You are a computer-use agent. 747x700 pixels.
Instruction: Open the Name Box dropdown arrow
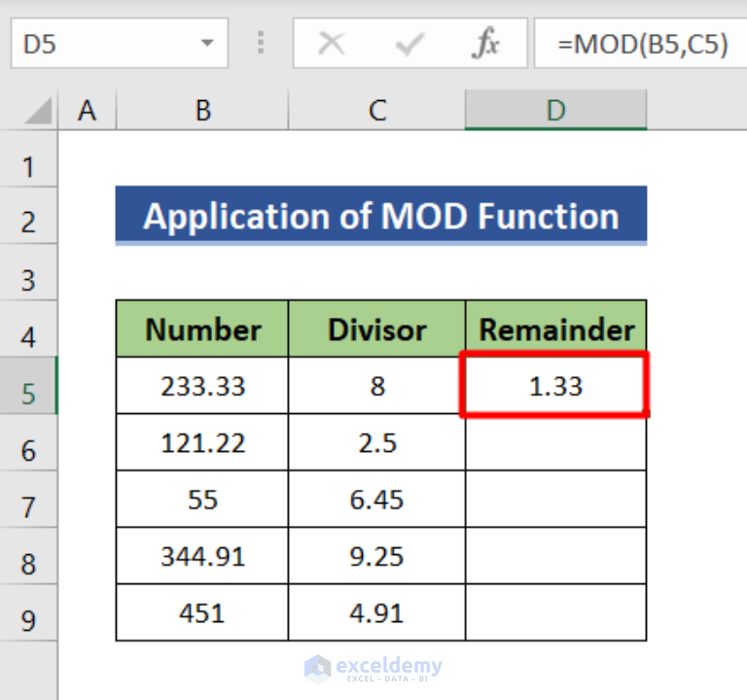(207, 43)
